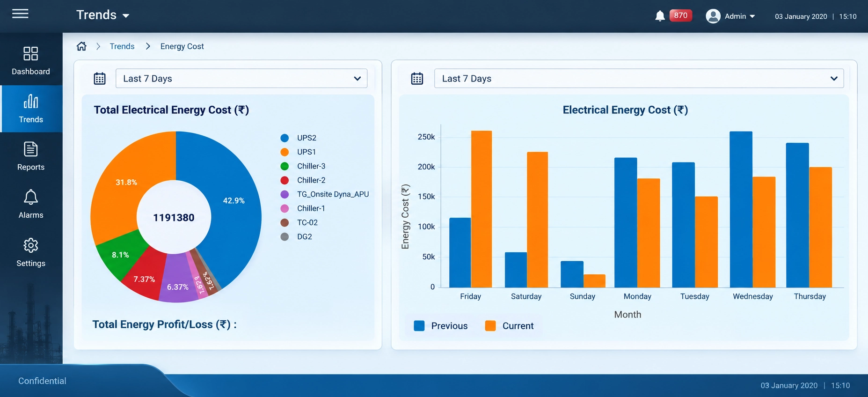Select the 31.8% orange pie slice
This screenshot has height=397, width=868.
coord(126,182)
